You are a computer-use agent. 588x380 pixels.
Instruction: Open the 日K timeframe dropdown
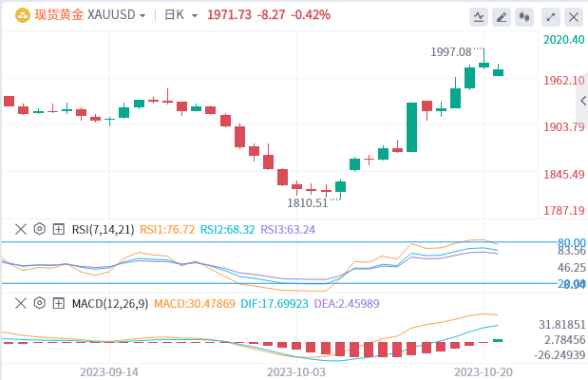(180, 16)
